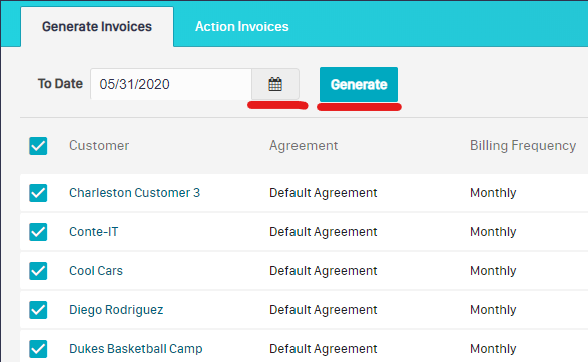The image size is (588, 362).
Task: Toggle the select-all checkbox in header
Action: (38, 146)
